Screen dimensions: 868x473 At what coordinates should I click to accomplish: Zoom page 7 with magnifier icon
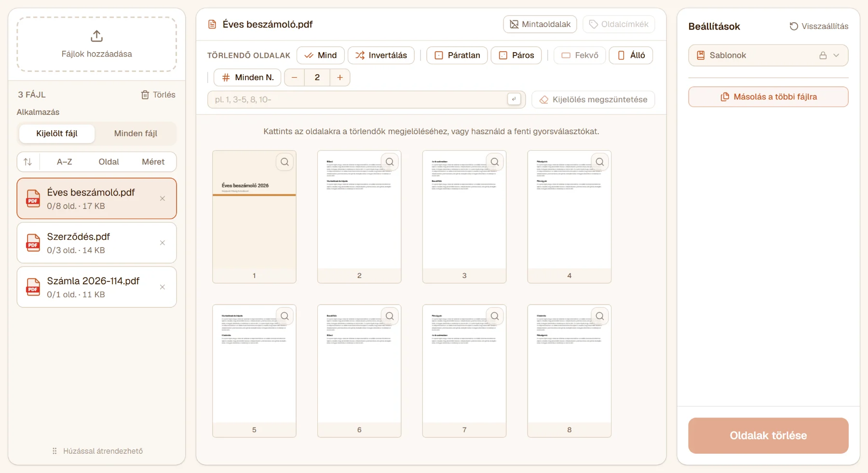(495, 316)
